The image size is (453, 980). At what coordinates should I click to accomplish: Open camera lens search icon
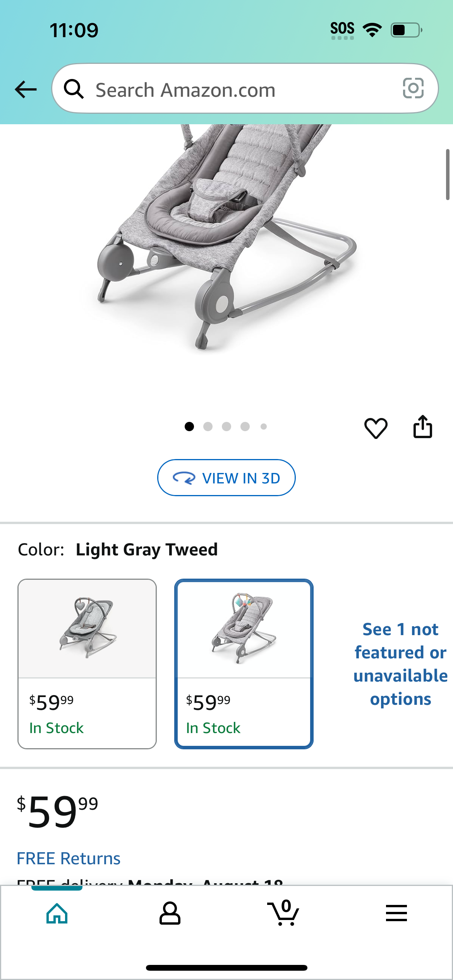tap(413, 88)
